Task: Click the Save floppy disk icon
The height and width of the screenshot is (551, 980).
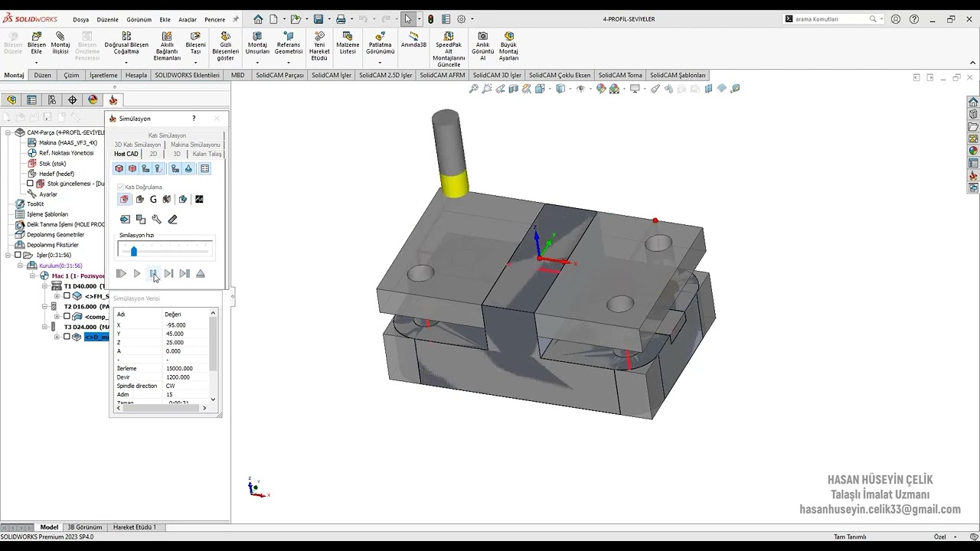Action: pyautogui.click(x=318, y=19)
